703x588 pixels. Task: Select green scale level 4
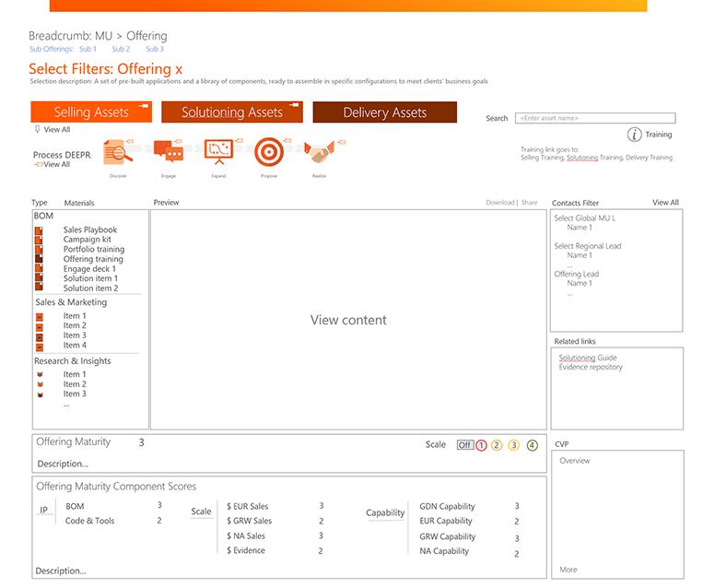(x=532, y=445)
